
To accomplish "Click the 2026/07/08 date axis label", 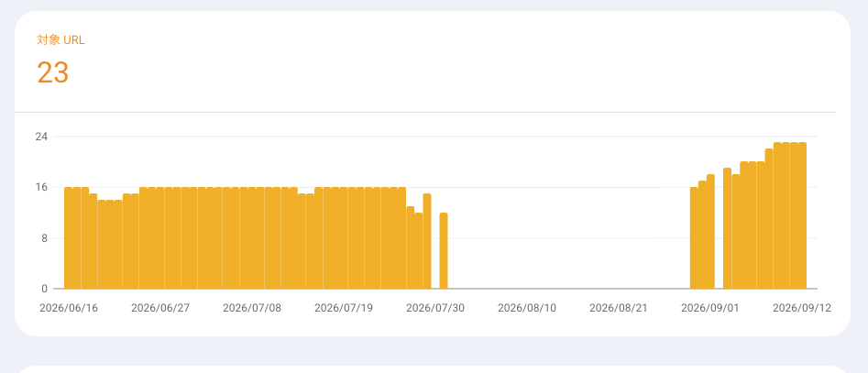I will click(x=252, y=308).
